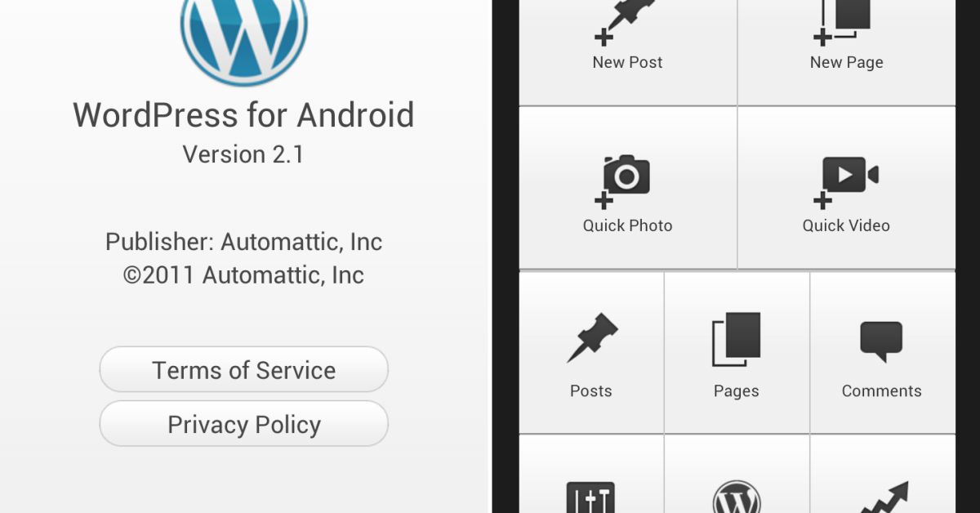Screen dimensions: 980x513
Task: Tap the "Quick Photo" text label
Action: [x=627, y=225]
